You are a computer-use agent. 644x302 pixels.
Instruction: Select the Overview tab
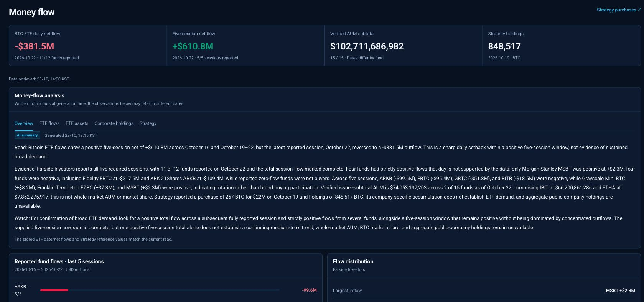[x=24, y=123]
